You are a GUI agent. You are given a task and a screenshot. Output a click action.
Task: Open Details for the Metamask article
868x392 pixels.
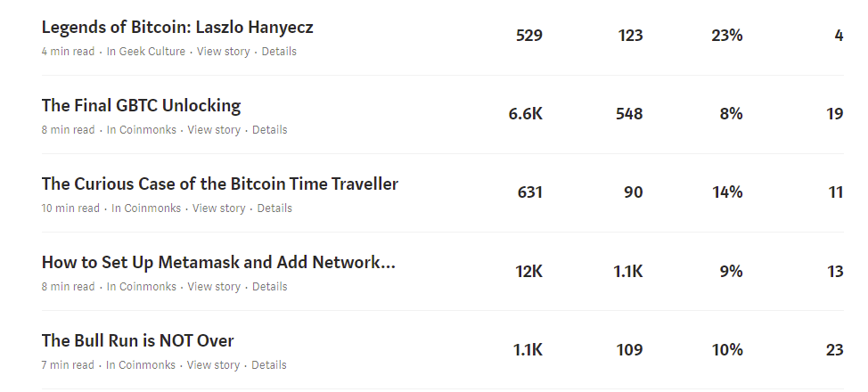(x=270, y=287)
